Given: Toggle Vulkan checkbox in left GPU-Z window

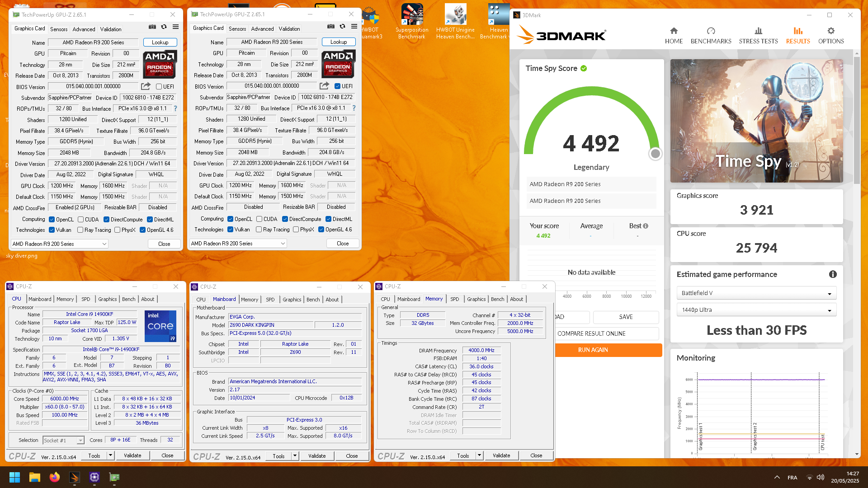Looking at the screenshot, I should 52,230.
